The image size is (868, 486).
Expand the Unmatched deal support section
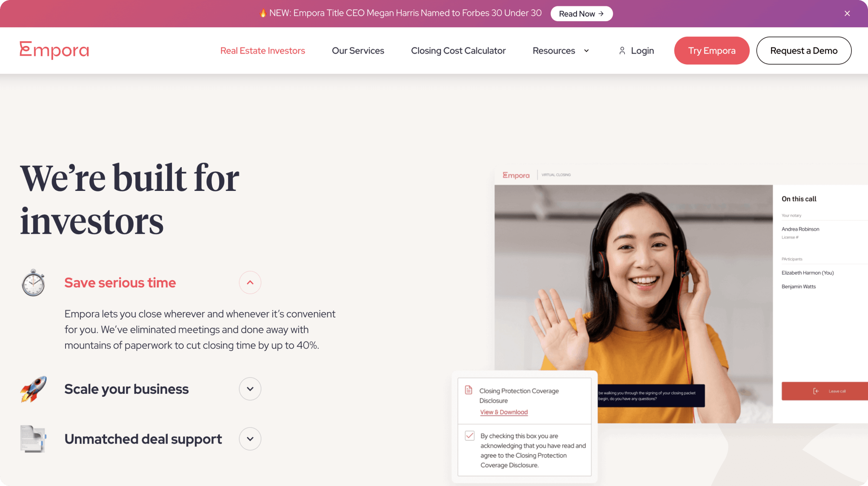pyautogui.click(x=250, y=439)
